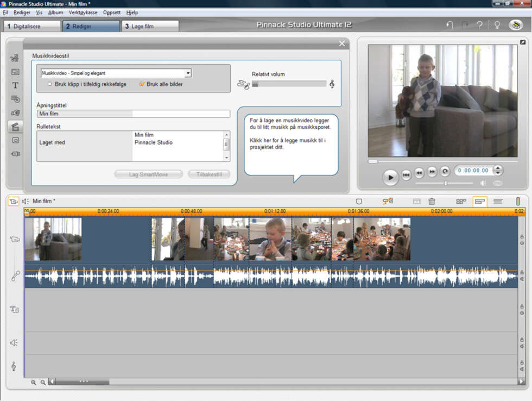Screen dimensions: 532x401
Task: Delete selected clip with trash icon
Action: (432, 202)
